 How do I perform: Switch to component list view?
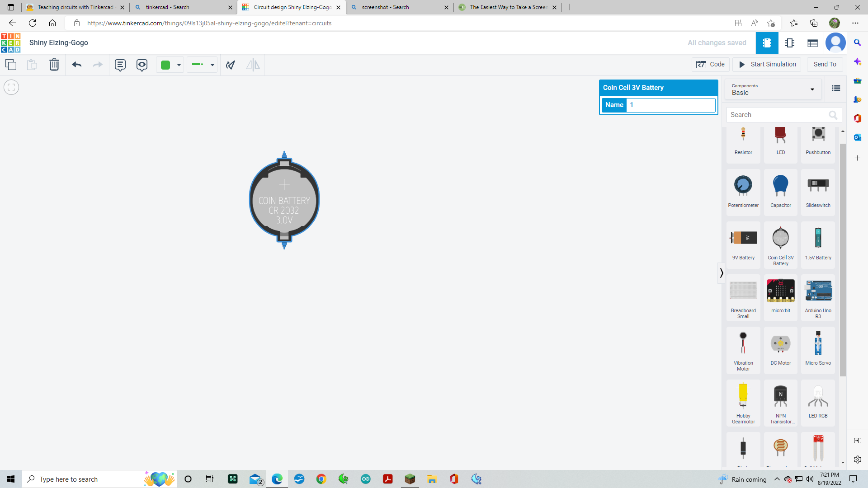[812, 43]
